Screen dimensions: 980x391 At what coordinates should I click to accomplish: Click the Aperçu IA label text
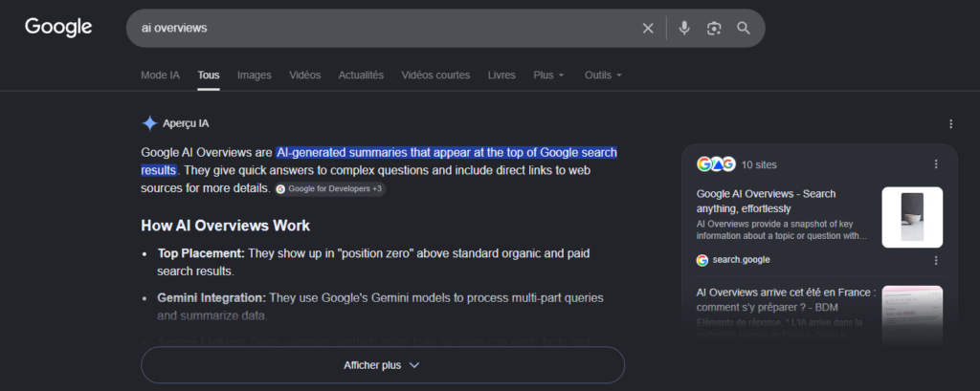pos(186,123)
